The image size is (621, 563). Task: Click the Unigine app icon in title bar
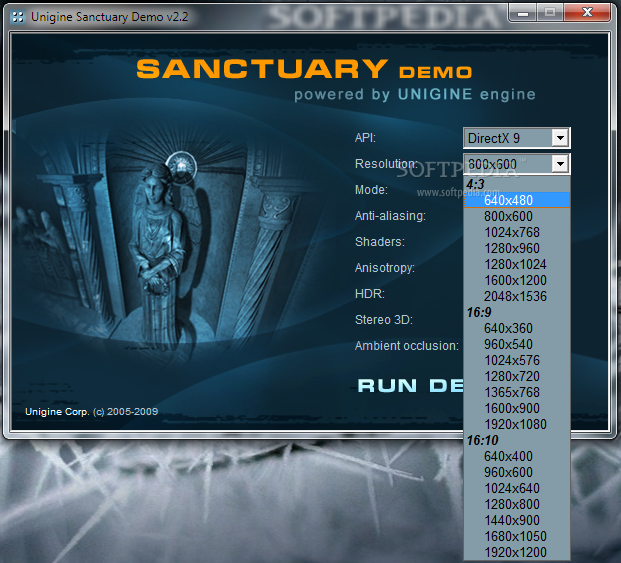click(x=17, y=17)
